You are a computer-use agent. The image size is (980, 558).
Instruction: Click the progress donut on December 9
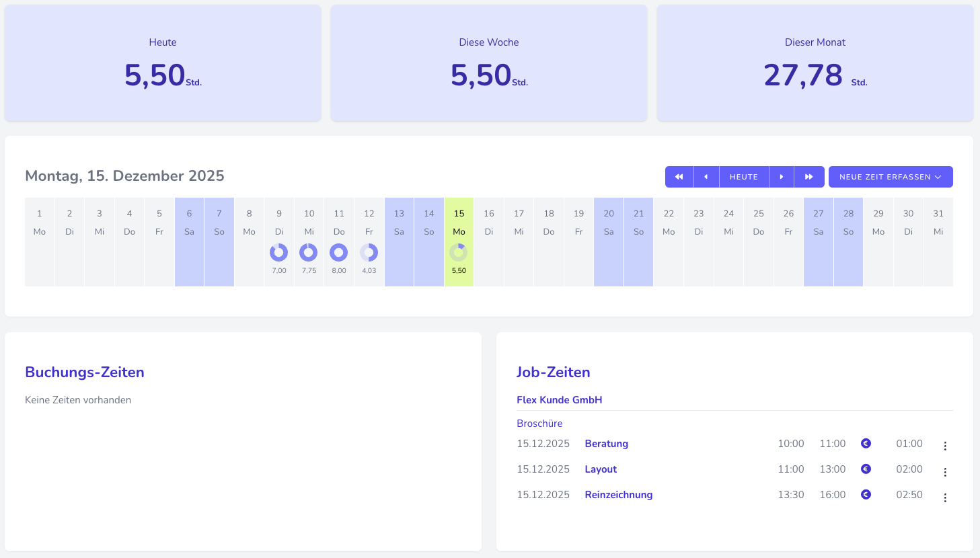[278, 253]
